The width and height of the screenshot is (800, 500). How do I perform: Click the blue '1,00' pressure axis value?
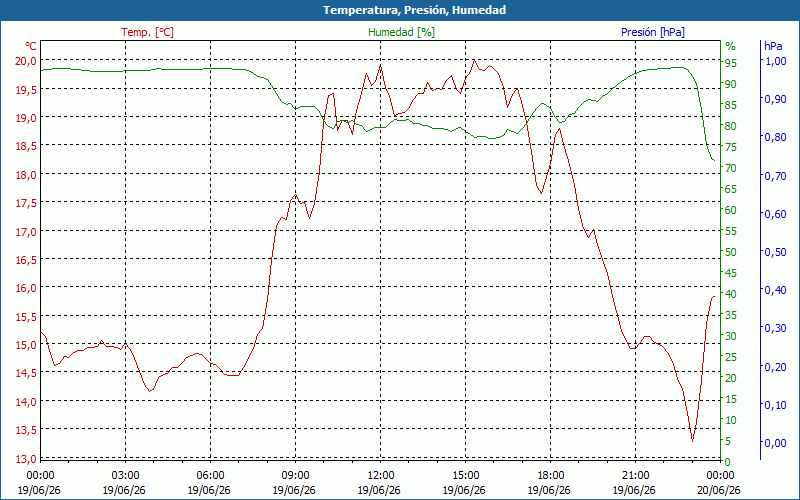[x=775, y=60]
